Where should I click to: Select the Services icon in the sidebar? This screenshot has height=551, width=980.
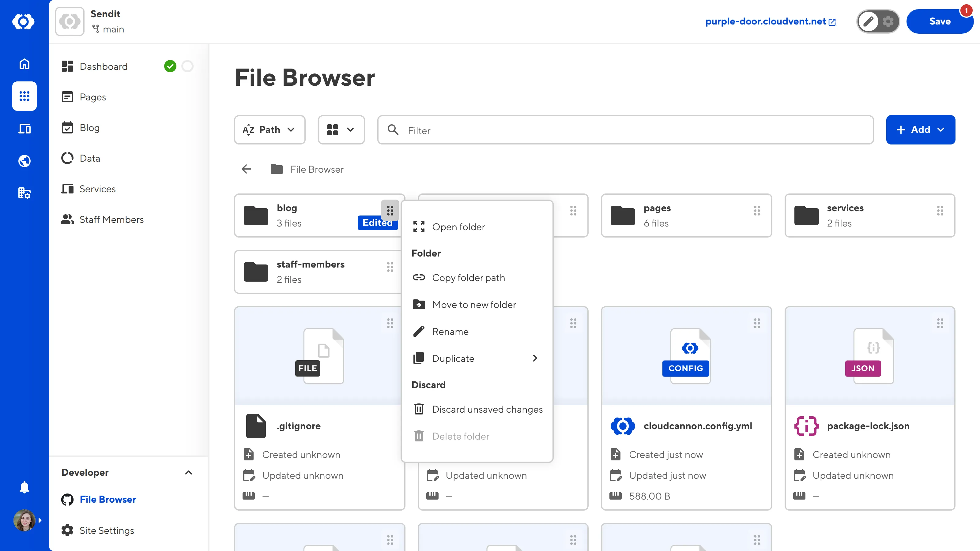pyautogui.click(x=67, y=188)
